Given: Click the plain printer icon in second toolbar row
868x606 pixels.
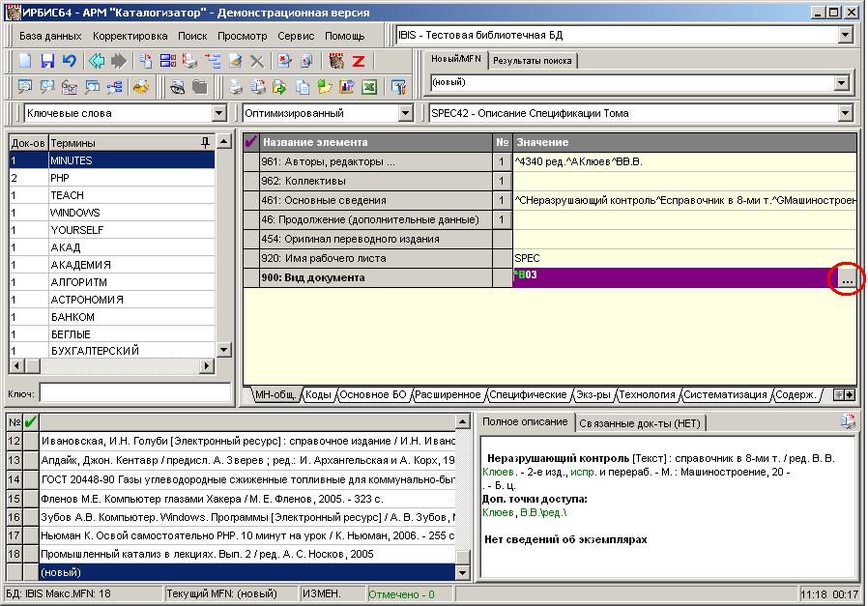Looking at the screenshot, I should [237, 87].
